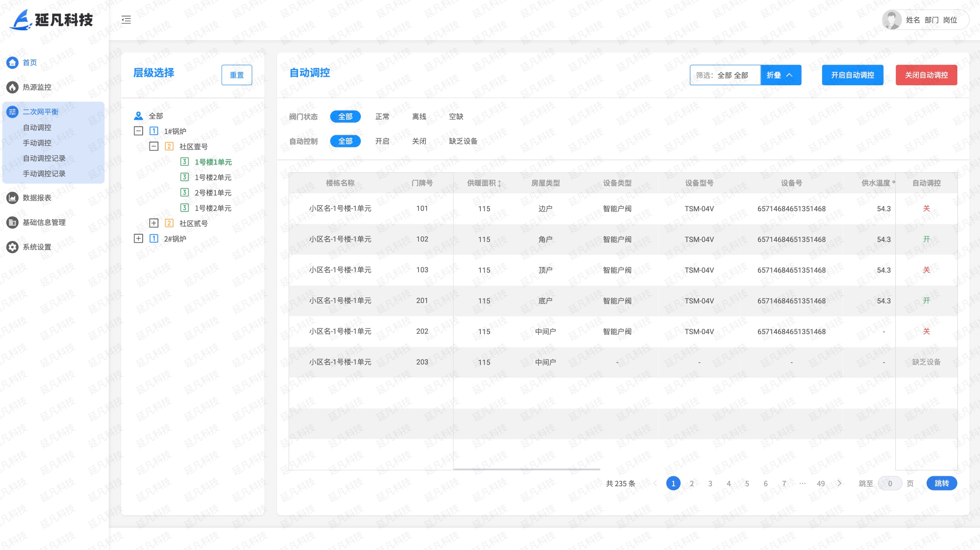The width and height of the screenshot is (980, 550).
Task: Open 基础信息管理 building icon
Action: coord(12,222)
